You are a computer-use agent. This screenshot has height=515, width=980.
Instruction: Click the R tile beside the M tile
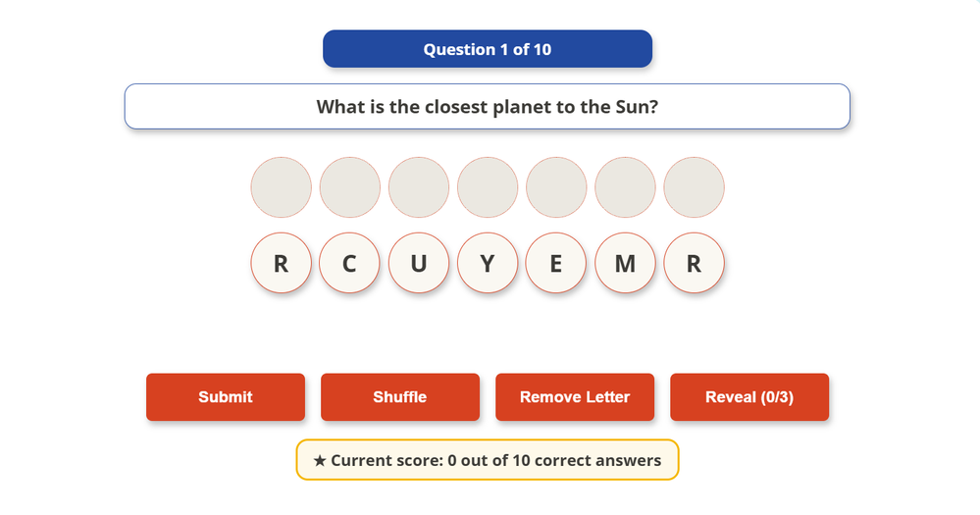694,263
